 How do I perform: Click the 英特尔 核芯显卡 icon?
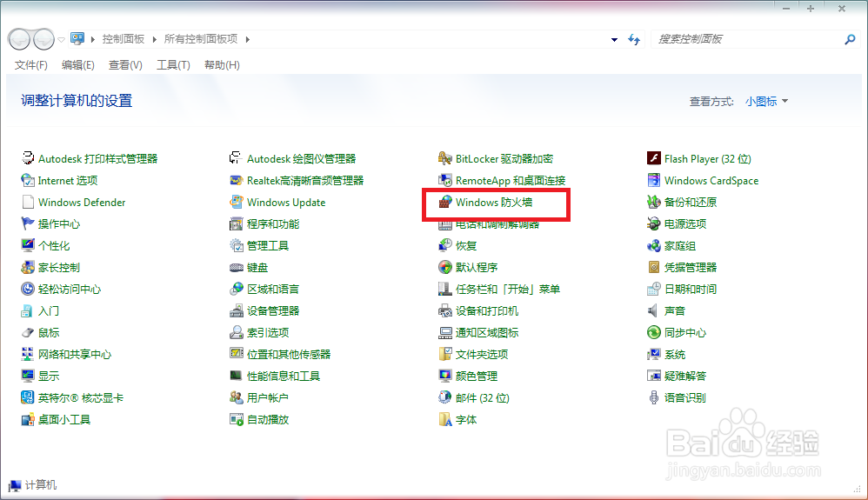pyautogui.click(x=28, y=397)
